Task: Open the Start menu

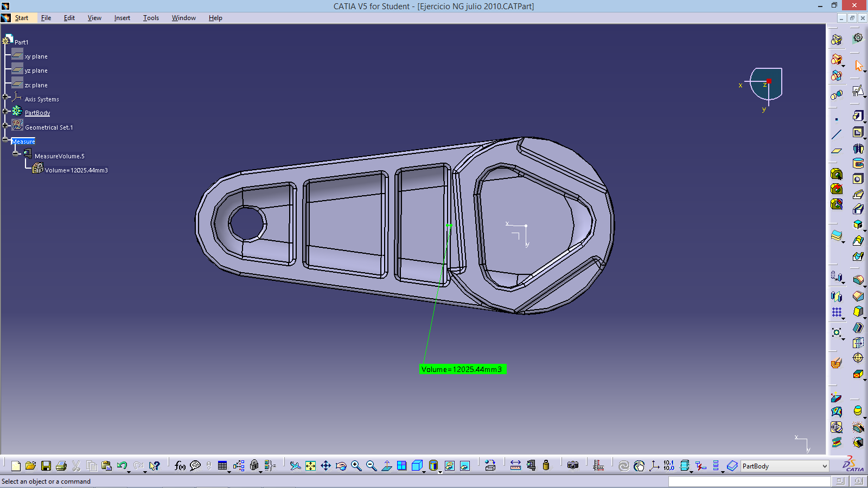Action: point(21,18)
